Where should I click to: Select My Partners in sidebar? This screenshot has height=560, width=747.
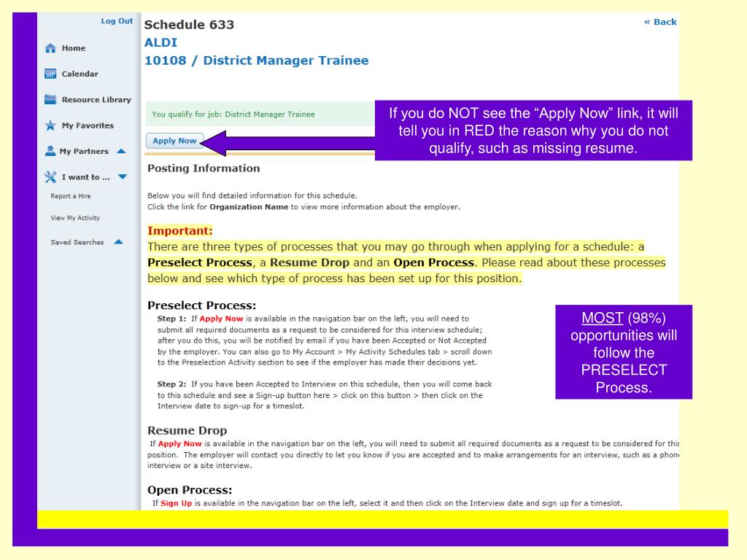coord(84,151)
